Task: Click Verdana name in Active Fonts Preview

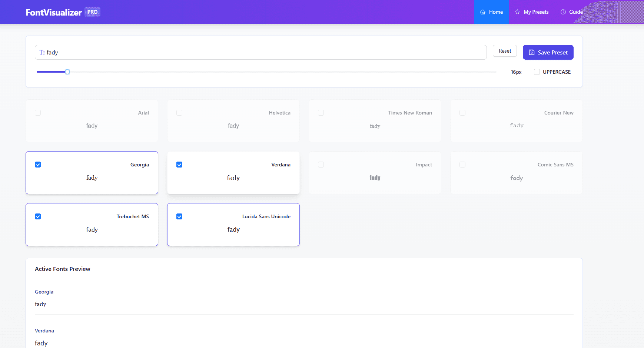Action: coord(44,331)
